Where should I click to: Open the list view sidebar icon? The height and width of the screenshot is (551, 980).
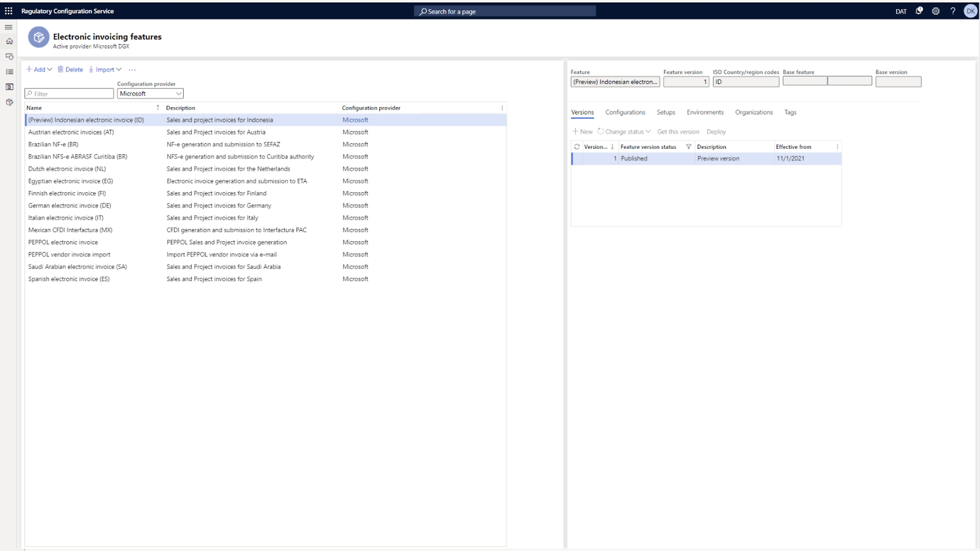click(9, 72)
